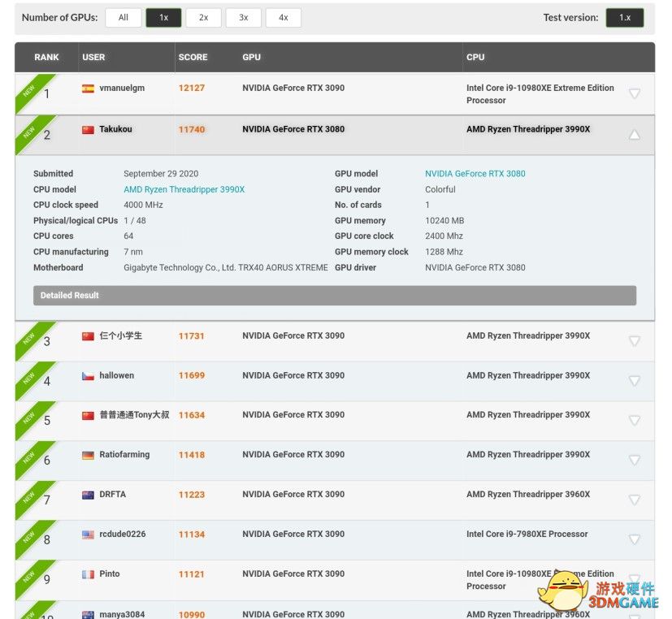This screenshot has width=672, height=619.
Task: Click the Spain flag beside vmanuelgm
Action: 88,89
